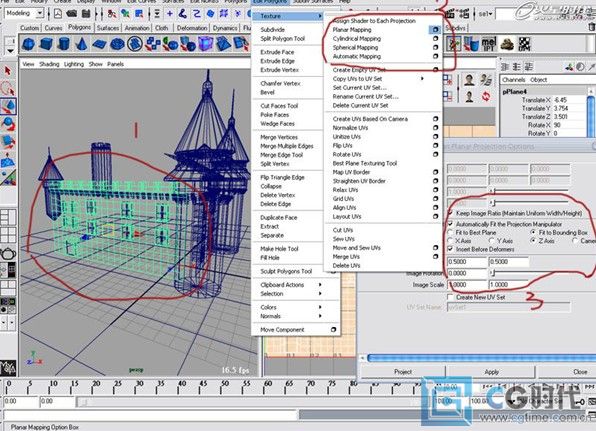Activate the Rotate tool in toolbox
The image size is (596, 431).
(x=8, y=124)
